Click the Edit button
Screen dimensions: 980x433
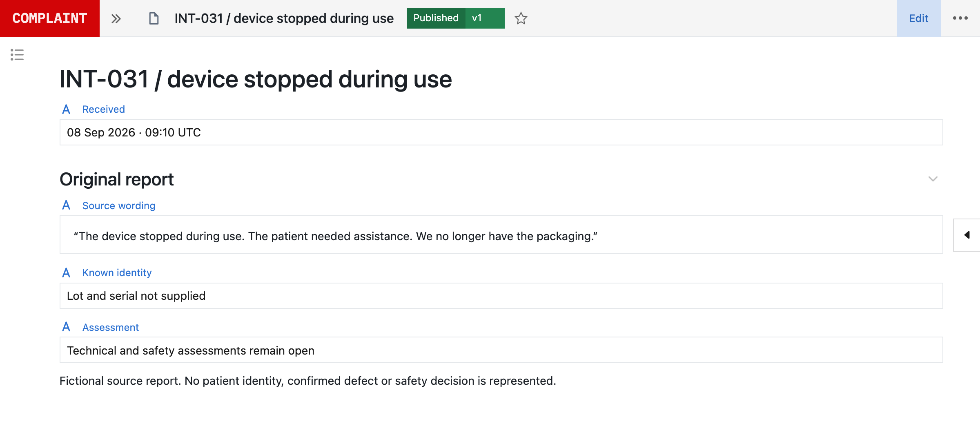click(918, 18)
